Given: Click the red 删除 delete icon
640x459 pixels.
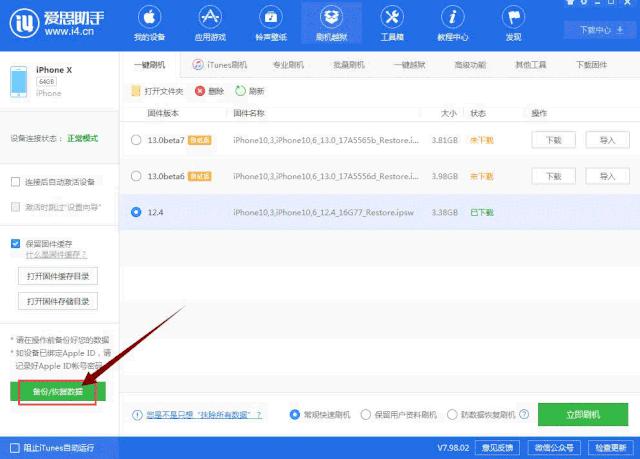Looking at the screenshot, I should coord(200,91).
